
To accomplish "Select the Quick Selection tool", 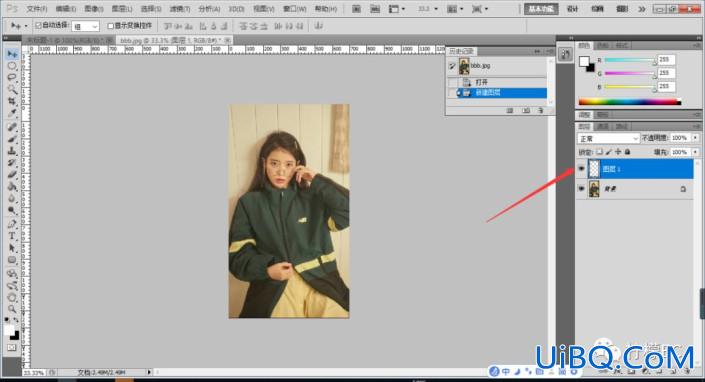I will (x=12, y=89).
